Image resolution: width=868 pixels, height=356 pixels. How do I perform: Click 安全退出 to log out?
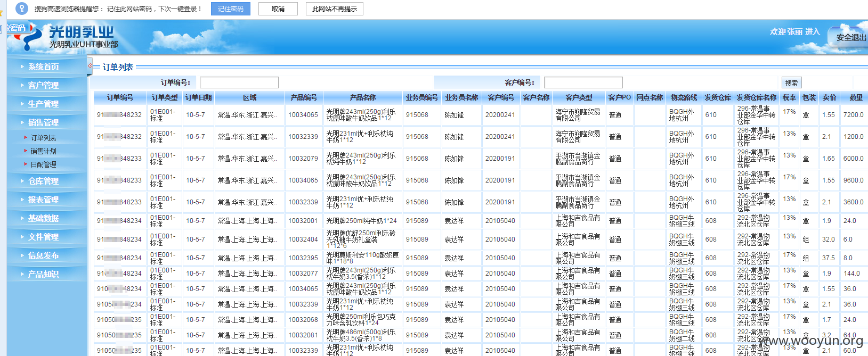click(851, 38)
